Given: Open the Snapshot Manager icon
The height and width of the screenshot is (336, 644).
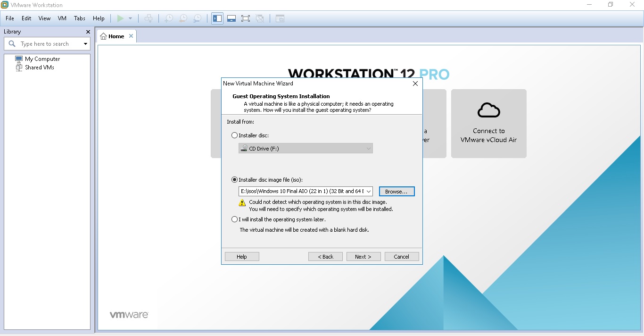Looking at the screenshot, I should pyautogui.click(x=197, y=18).
